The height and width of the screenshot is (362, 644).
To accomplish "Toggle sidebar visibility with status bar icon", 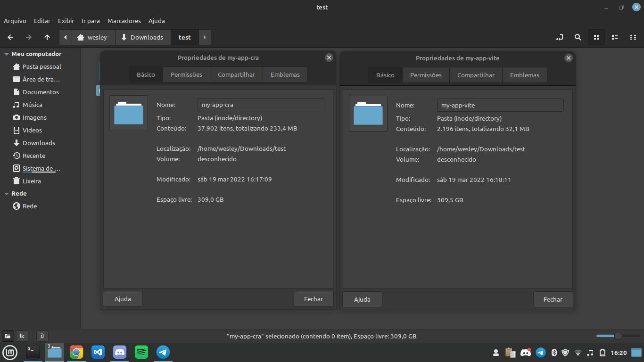I will click(x=41, y=336).
